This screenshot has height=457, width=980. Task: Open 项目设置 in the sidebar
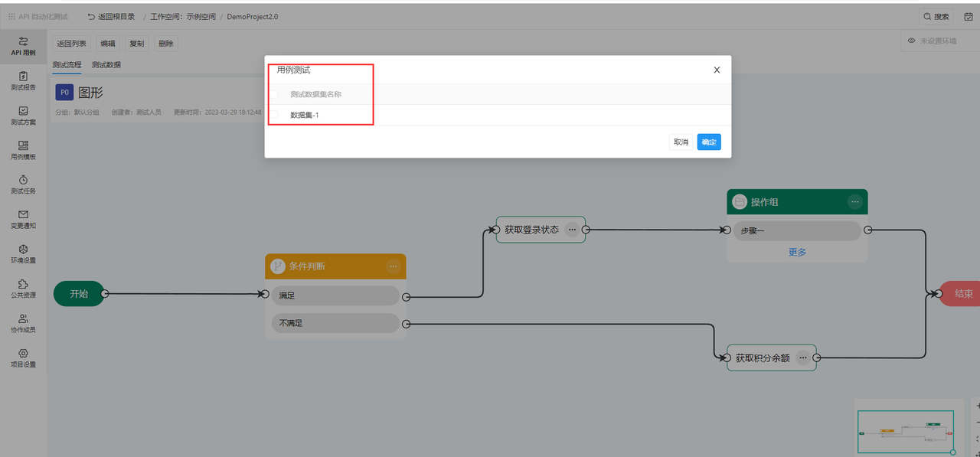tap(23, 358)
